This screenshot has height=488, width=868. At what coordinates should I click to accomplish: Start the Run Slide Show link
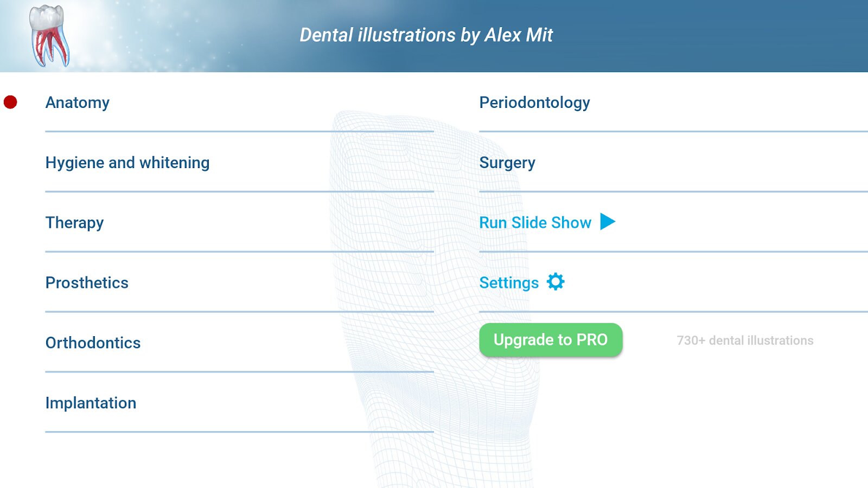(535, 222)
